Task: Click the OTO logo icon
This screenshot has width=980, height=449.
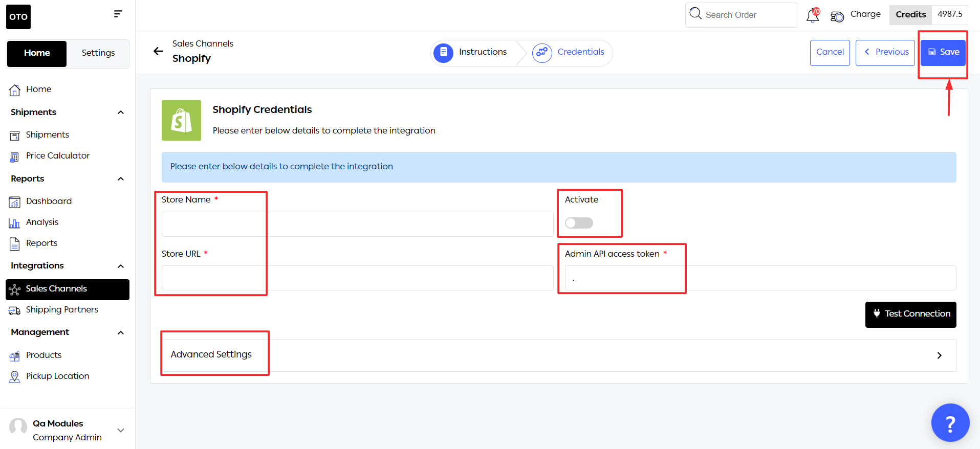Action: (x=18, y=17)
